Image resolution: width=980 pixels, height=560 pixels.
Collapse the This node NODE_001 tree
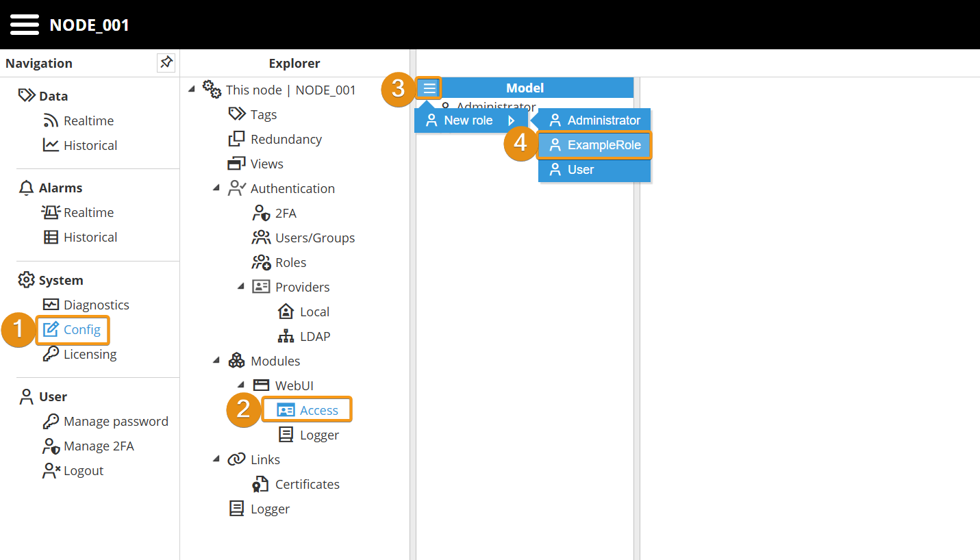click(x=191, y=89)
